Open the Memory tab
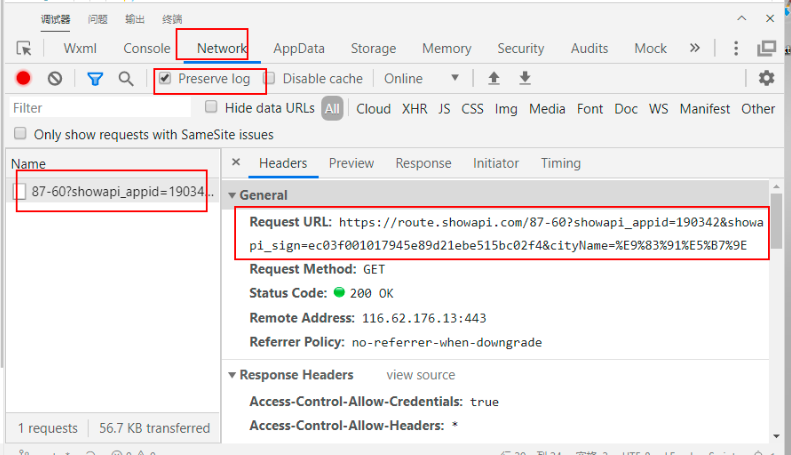Image resolution: width=791 pixels, height=455 pixels. [x=446, y=48]
